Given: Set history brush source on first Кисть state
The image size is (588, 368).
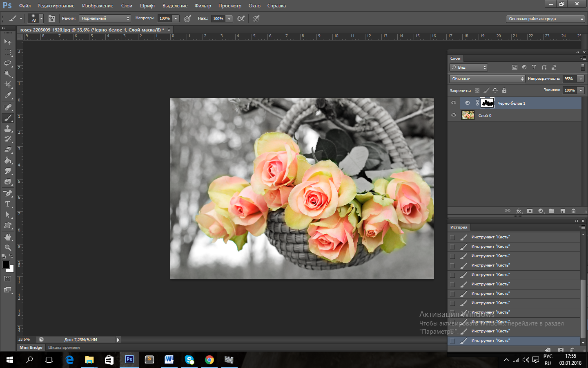Looking at the screenshot, I should pos(452,237).
